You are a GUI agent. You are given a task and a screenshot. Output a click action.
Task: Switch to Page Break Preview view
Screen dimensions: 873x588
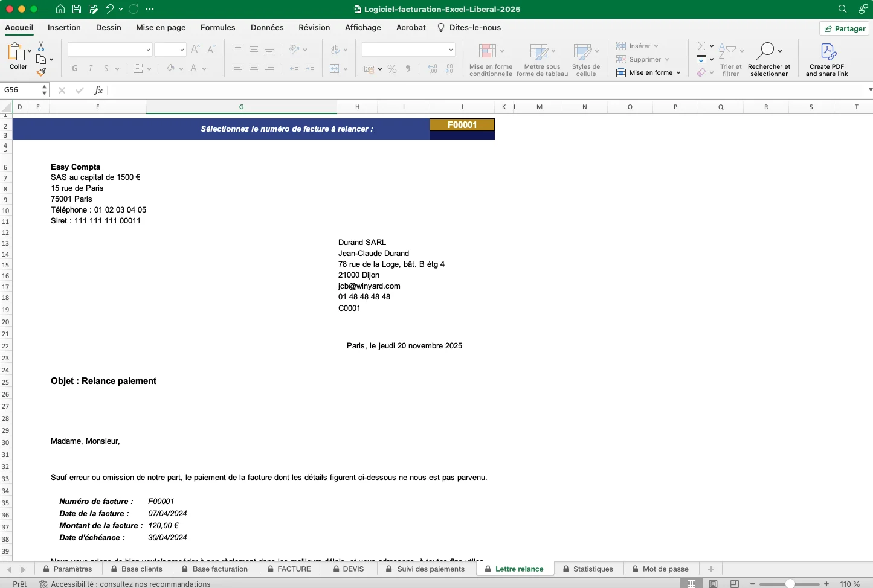pyautogui.click(x=735, y=584)
